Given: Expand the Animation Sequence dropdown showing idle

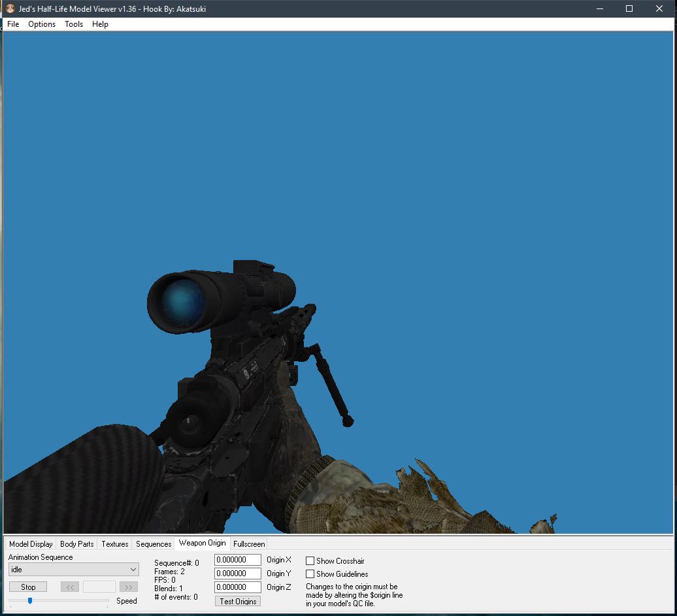Looking at the screenshot, I should (x=73, y=570).
